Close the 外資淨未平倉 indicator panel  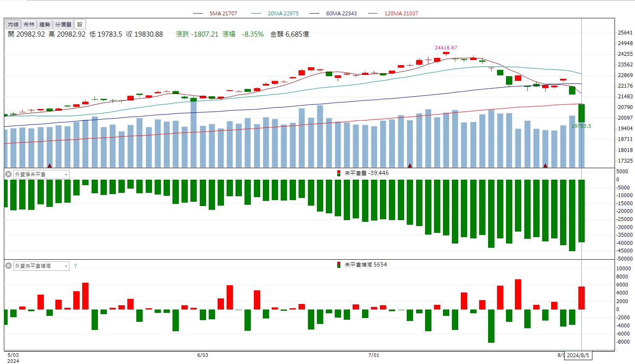click(x=9, y=174)
